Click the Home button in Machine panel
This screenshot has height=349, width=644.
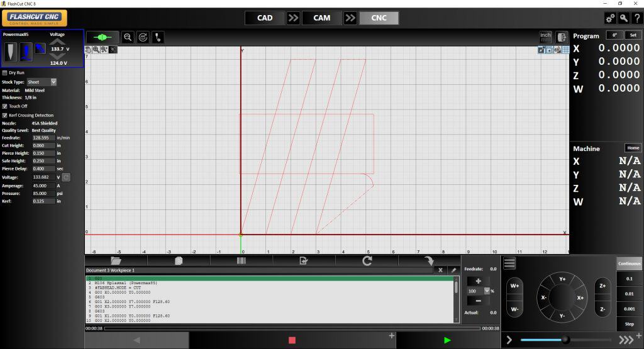coord(633,148)
